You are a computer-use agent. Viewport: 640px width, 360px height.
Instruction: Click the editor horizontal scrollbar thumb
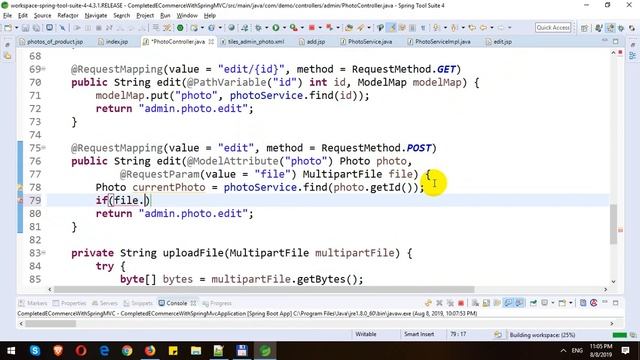click(264, 289)
